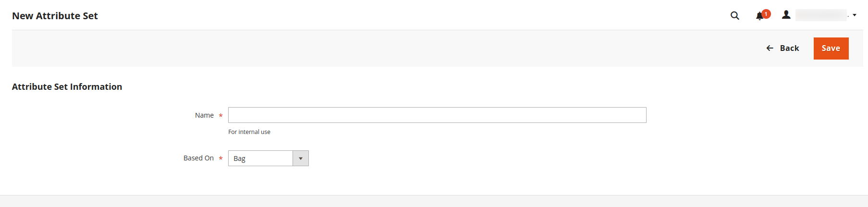The height and width of the screenshot is (207, 868).
Task: Go back using the Back button
Action: point(782,48)
